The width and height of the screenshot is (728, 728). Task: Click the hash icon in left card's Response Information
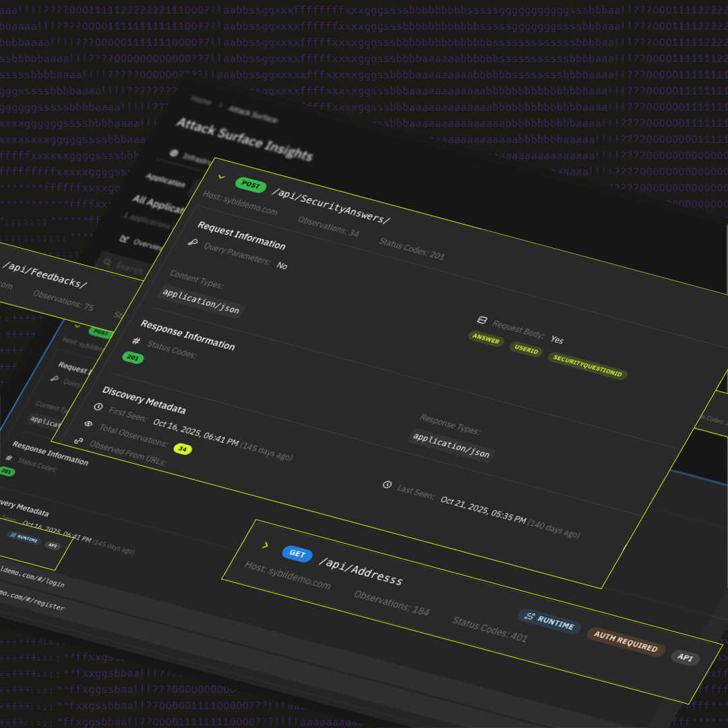pos(9,458)
